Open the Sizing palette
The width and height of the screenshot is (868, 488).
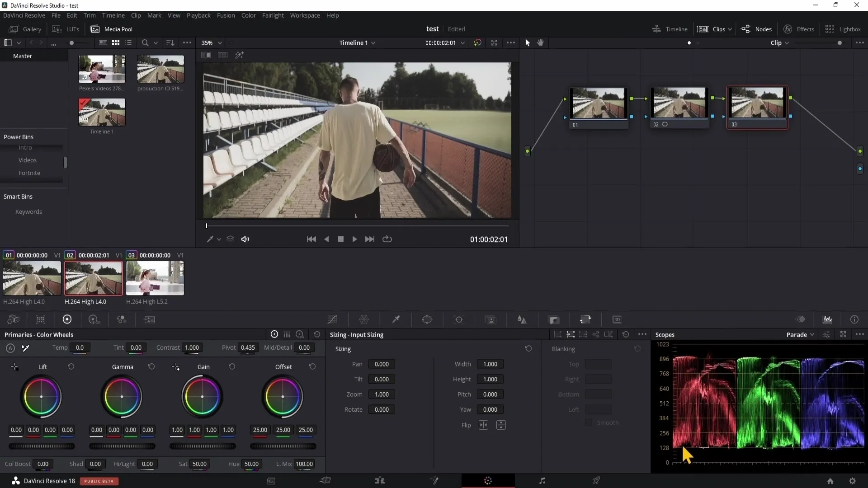pyautogui.click(x=585, y=320)
